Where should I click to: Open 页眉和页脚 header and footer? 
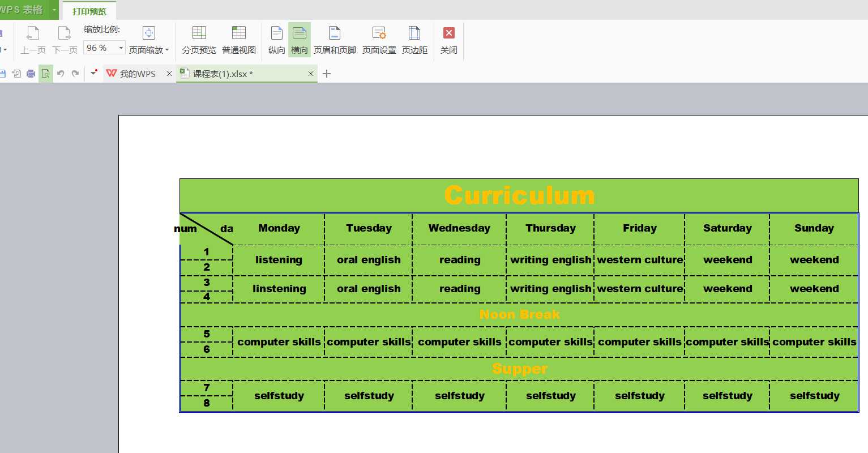[x=335, y=40]
